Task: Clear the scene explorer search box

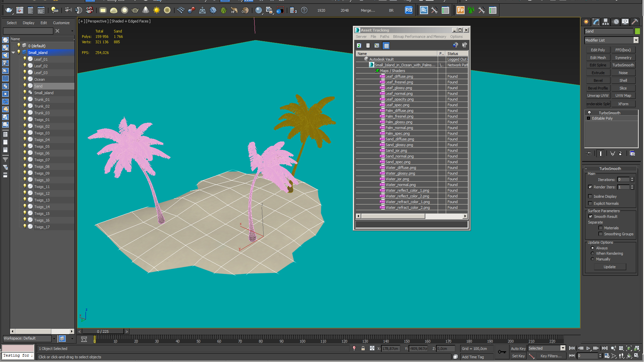Action: point(57,31)
